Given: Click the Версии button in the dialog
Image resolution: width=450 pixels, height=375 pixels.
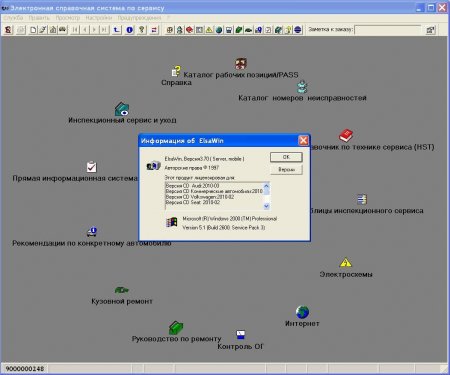Looking at the screenshot, I should pos(286,170).
